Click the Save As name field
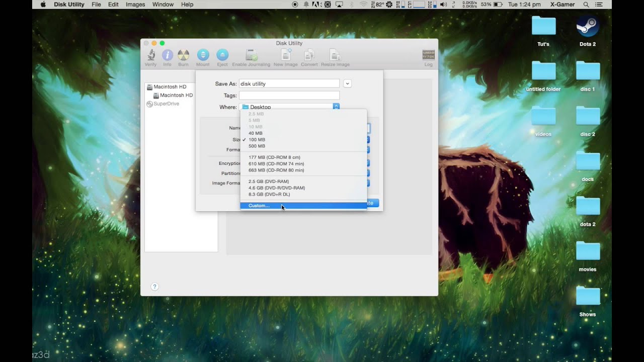This screenshot has height=362, width=644. pos(289,83)
